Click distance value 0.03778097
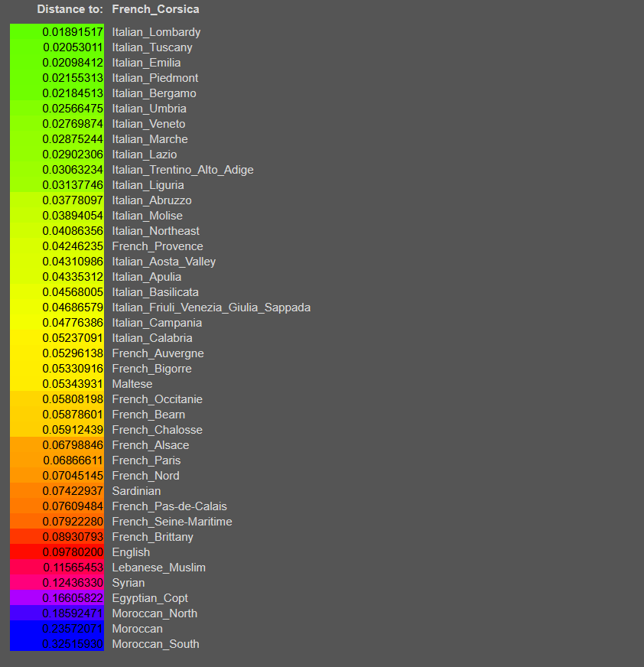 pyautogui.click(x=73, y=200)
